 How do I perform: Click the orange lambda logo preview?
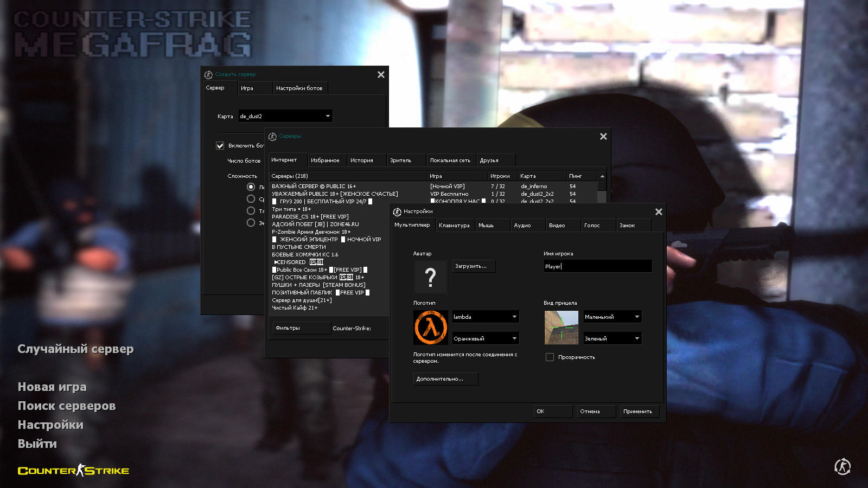pyautogui.click(x=430, y=328)
